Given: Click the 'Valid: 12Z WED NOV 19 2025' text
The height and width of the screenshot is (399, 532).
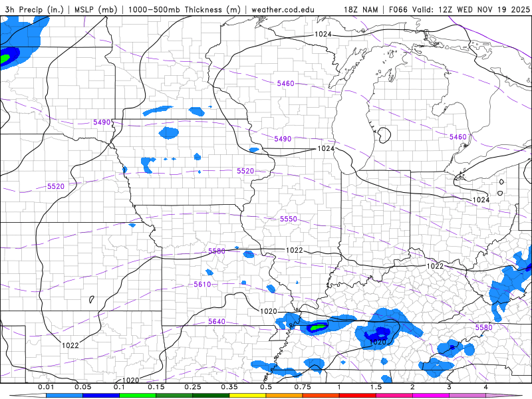Looking at the screenshot, I should click(471, 9).
